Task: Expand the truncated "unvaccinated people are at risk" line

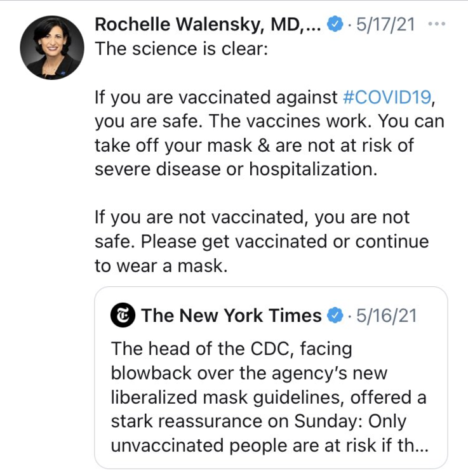Action: [x=269, y=446]
